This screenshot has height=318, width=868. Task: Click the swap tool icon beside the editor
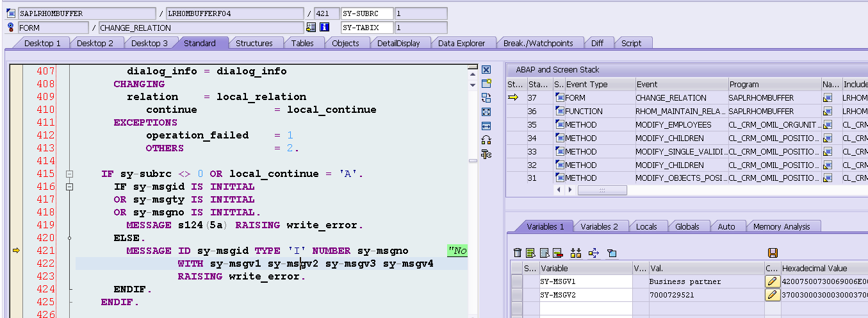[486, 97]
